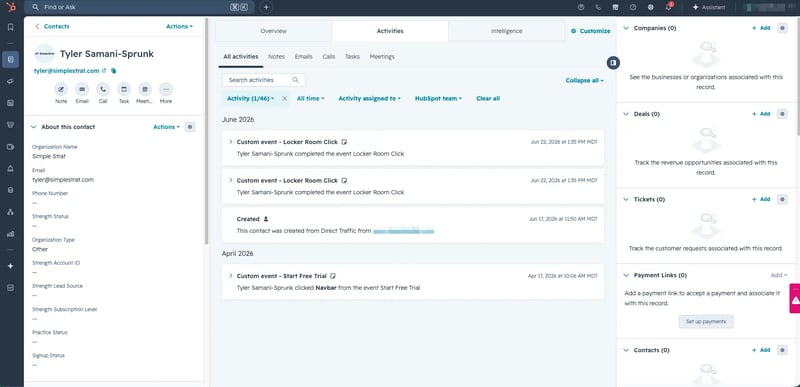
Task: Click the More actions ellipsis icon
Action: pyautogui.click(x=165, y=89)
